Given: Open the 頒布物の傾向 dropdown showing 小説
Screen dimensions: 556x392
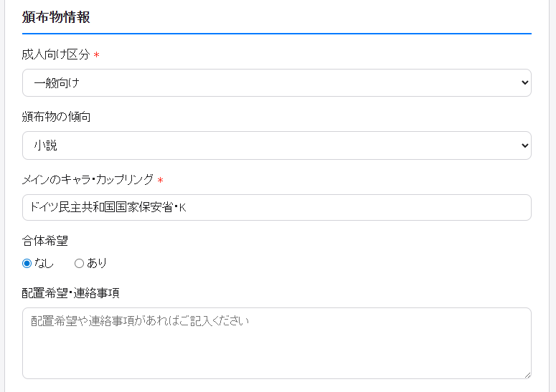Looking at the screenshot, I should tap(276, 145).
